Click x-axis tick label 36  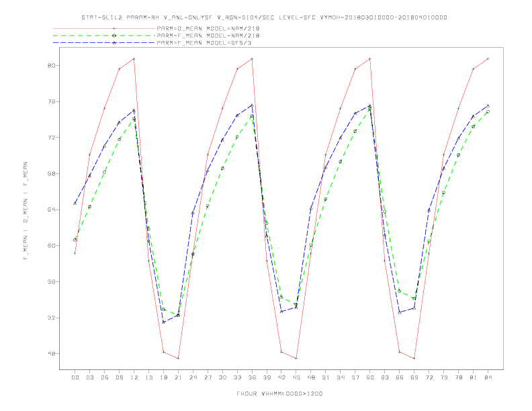(252, 377)
